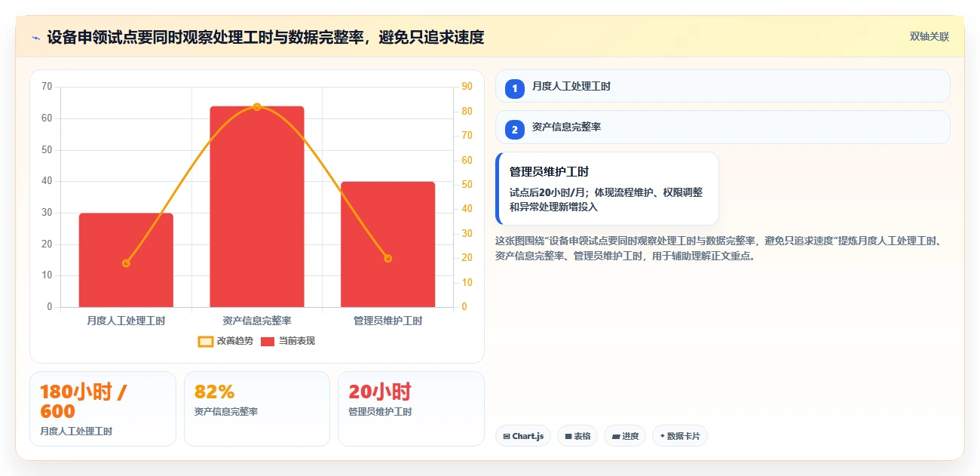Select numbered badge 1 for 月度人工处理工时
The width and height of the screenshot is (980, 476).
pyautogui.click(x=514, y=88)
